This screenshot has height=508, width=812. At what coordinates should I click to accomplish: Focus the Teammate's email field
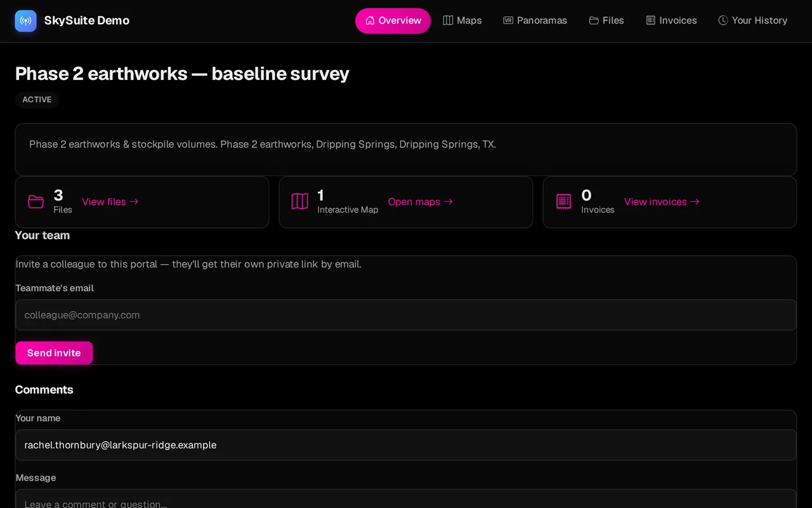coord(406,315)
